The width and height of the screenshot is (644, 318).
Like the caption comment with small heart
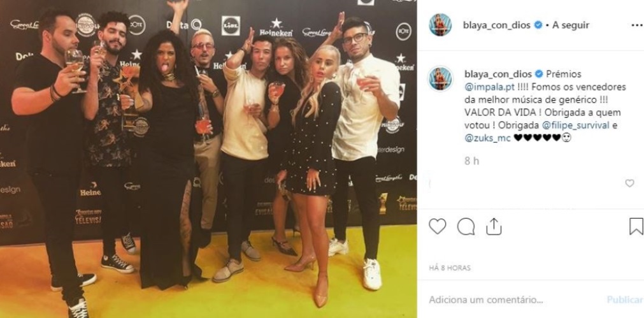pos(629,184)
